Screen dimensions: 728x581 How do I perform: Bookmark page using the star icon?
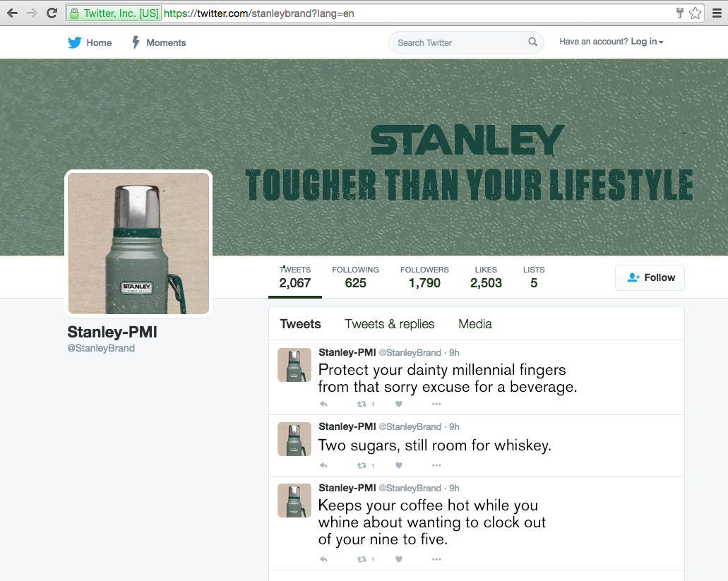coord(696,13)
